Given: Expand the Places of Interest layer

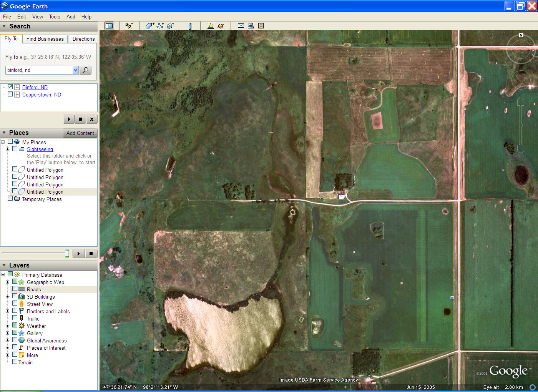Looking at the screenshot, I should (7, 348).
